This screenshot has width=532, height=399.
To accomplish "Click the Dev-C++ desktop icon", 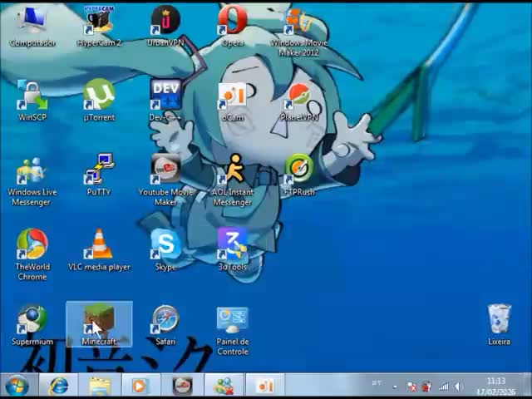I will pyautogui.click(x=165, y=96).
